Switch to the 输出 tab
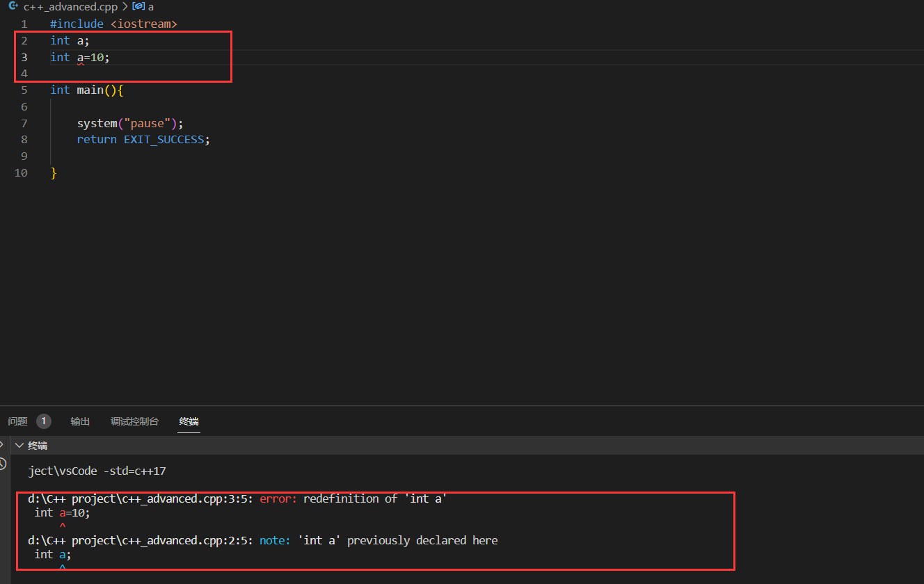The width and height of the screenshot is (924, 584). coord(80,421)
